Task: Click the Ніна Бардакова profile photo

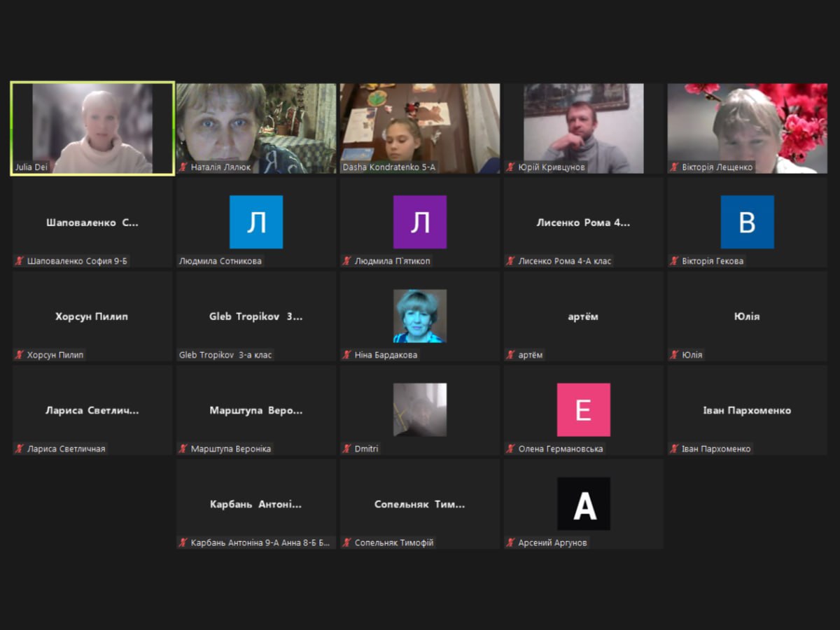Action: point(420,316)
